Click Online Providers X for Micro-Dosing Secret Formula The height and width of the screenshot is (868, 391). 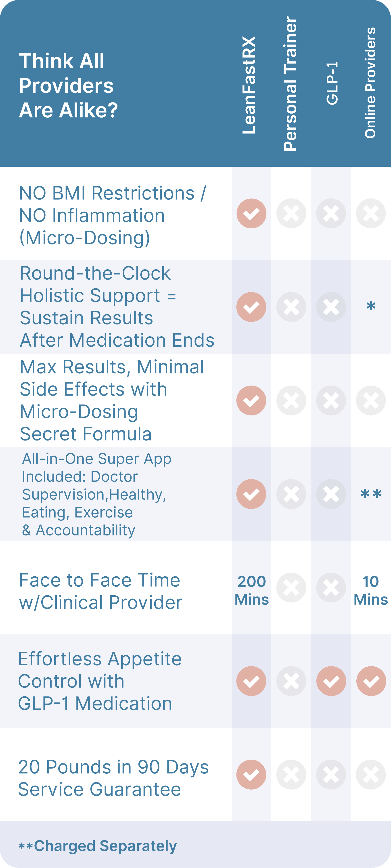(x=370, y=400)
